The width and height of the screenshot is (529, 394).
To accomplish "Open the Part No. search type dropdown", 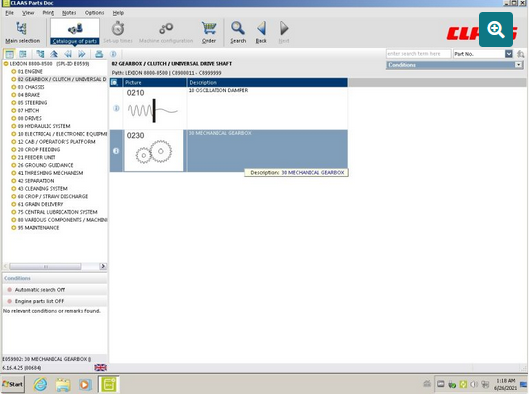I will tap(509, 54).
